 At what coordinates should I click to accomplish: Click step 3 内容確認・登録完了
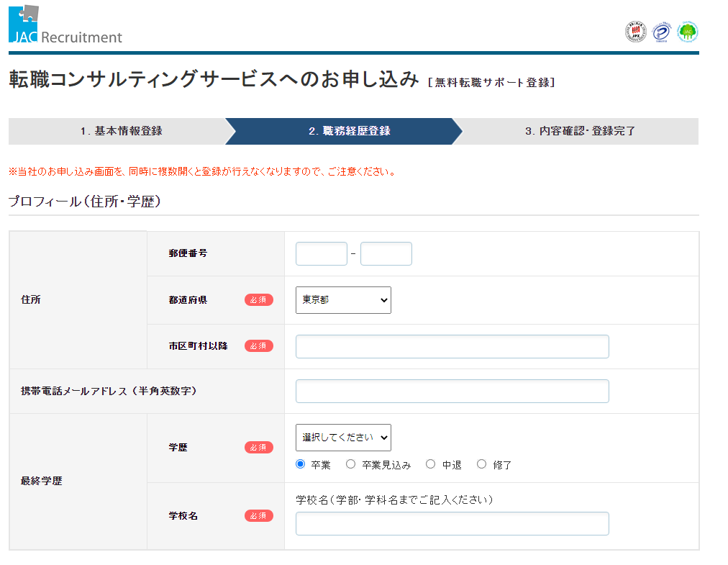pos(580,131)
